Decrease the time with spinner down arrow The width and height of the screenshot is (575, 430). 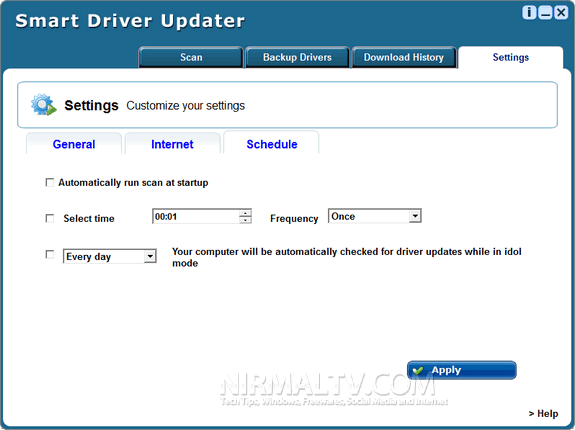coord(245,220)
